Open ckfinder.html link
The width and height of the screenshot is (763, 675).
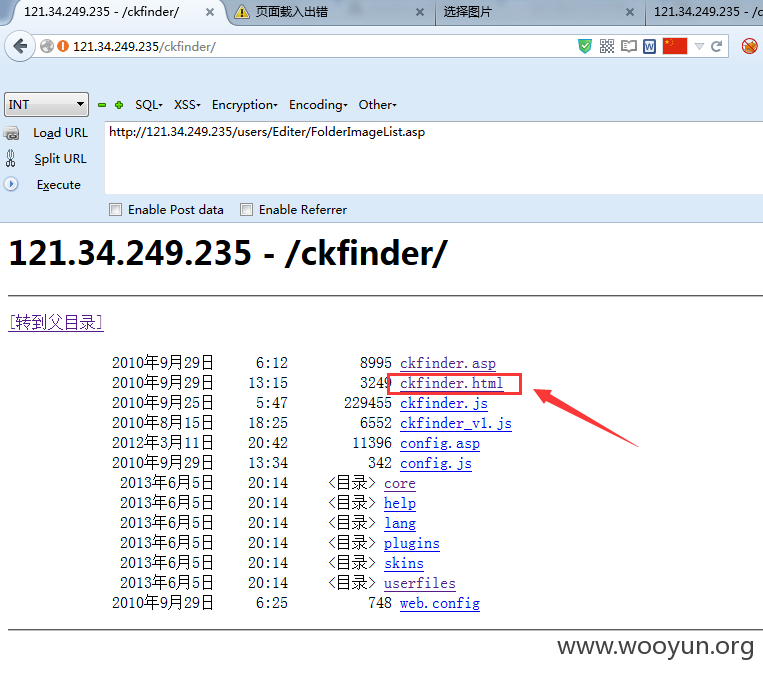(x=452, y=383)
